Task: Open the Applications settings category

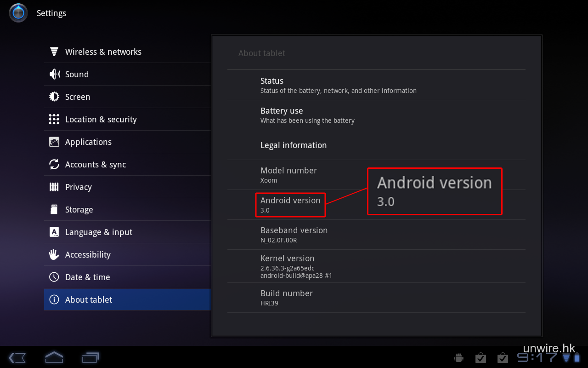Action: pos(88,142)
